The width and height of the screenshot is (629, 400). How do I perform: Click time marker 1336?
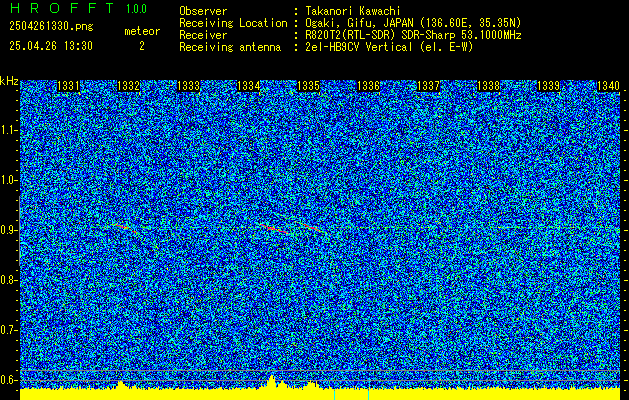pos(369,86)
